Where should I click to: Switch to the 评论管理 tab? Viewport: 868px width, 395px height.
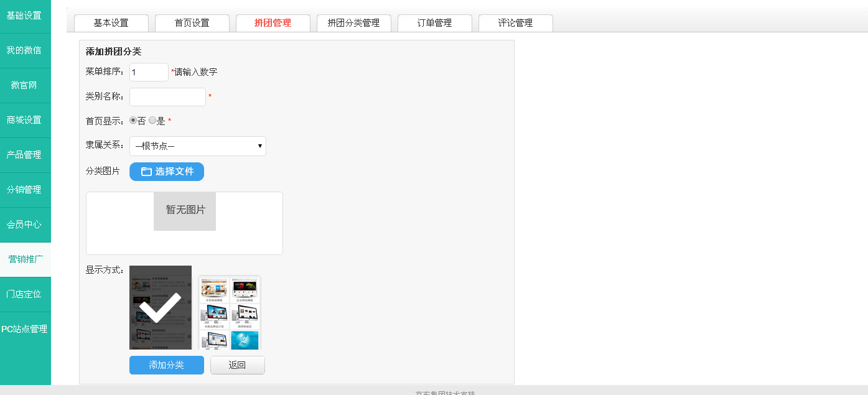click(516, 23)
